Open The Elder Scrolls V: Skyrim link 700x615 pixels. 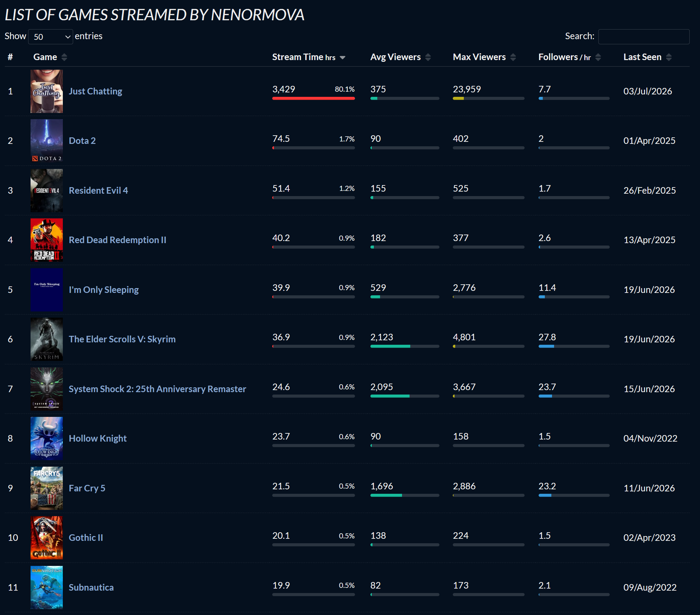(122, 339)
